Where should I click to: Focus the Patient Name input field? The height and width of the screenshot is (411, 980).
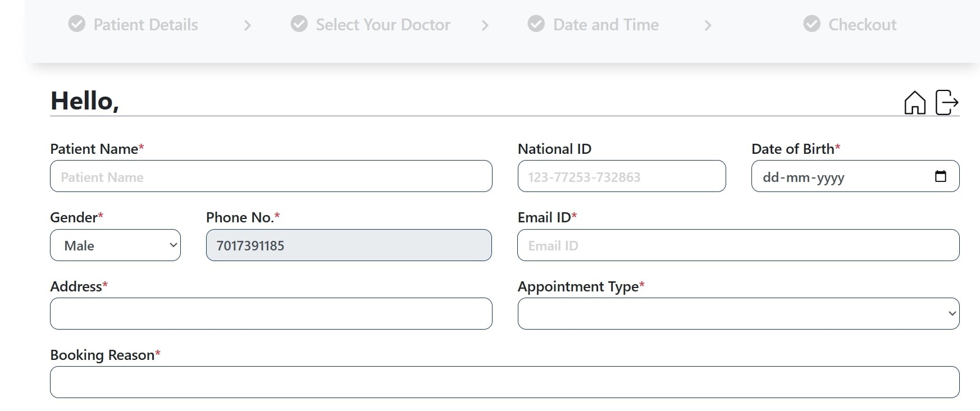tap(271, 176)
